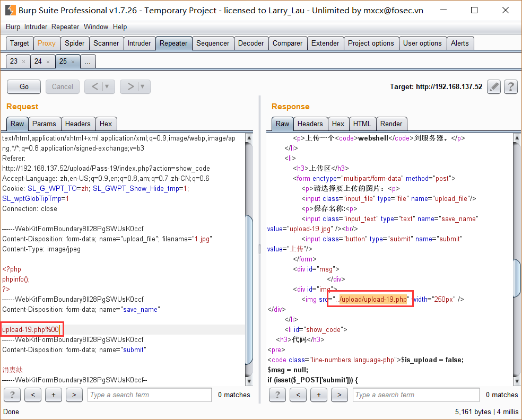
Task: Click the Burp Suite logo icon in title bar
Action: pos(10,10)
